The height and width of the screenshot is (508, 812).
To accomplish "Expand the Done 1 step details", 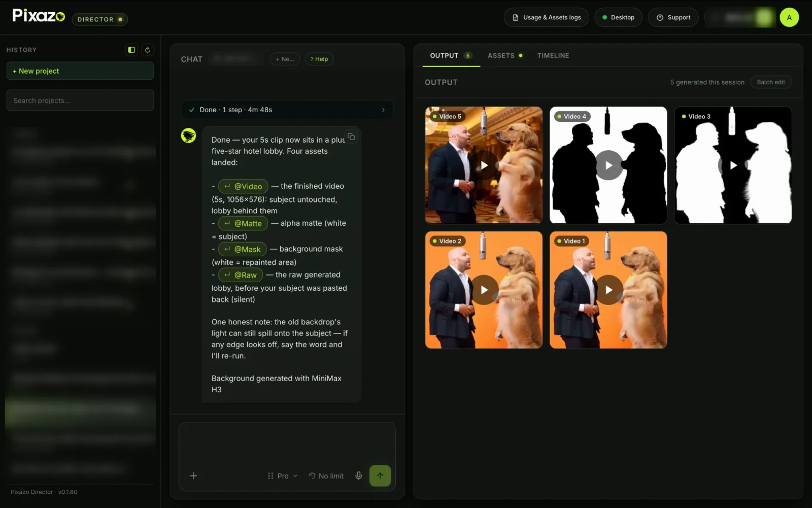I will coord(287,110).
